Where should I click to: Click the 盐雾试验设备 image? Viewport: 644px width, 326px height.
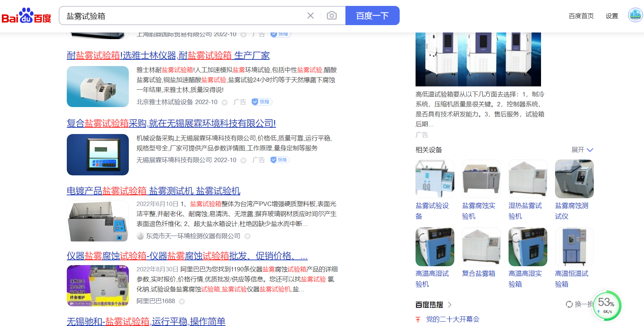(435, 179)
